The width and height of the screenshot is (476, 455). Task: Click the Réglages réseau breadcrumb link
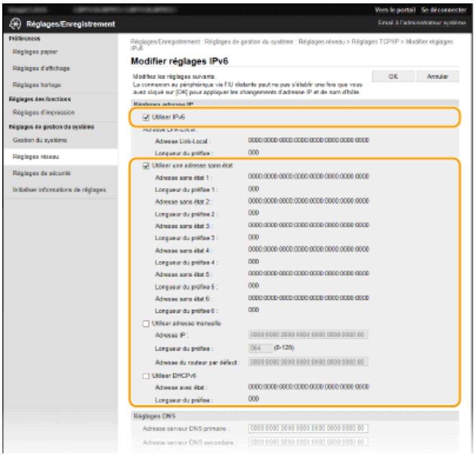322,42
